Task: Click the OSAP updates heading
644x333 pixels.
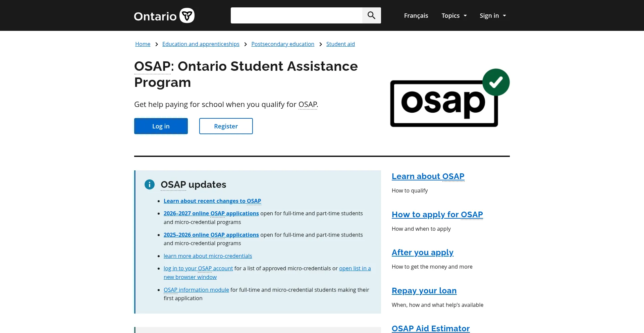Action: pos(194,184)
